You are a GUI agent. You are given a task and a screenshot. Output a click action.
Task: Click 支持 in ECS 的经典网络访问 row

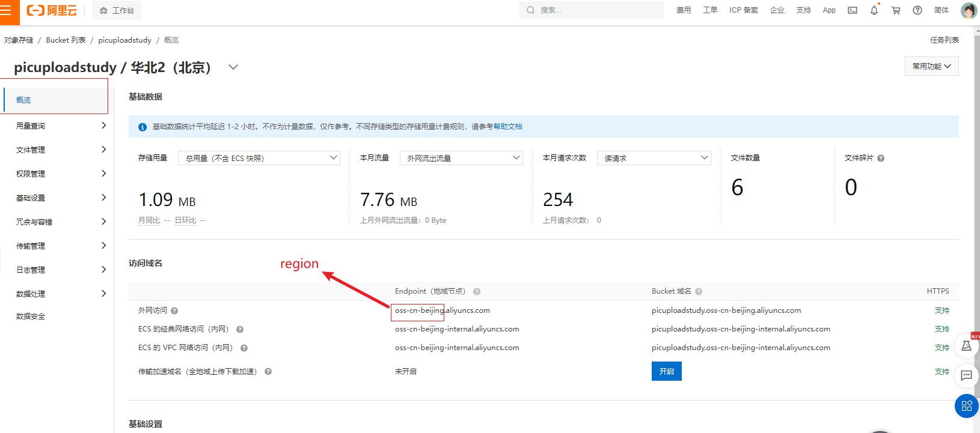click(x=942, y=329)
